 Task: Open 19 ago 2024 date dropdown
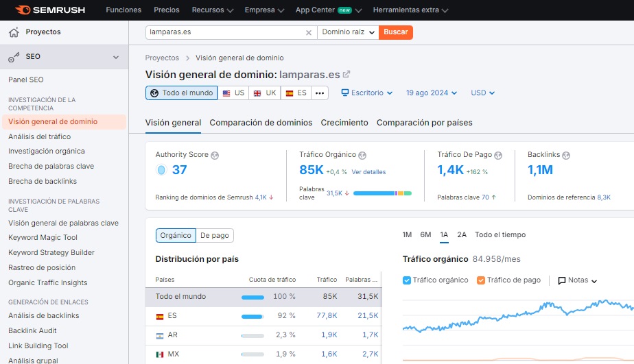(432, 93)
